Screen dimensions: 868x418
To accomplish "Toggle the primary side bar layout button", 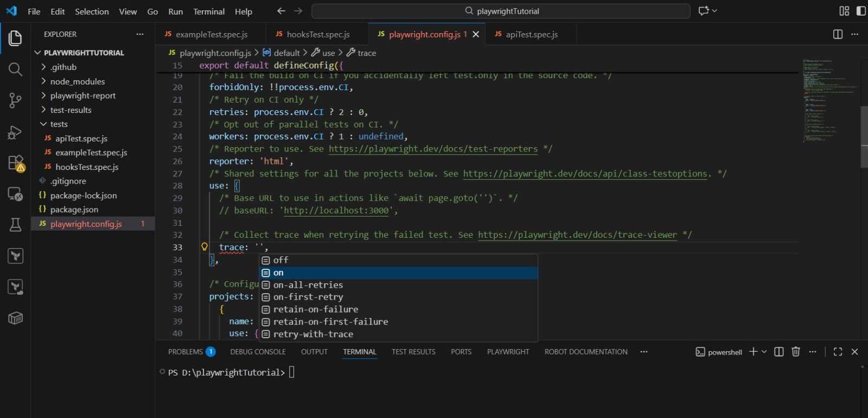I will pyautogui.click(x=861, y=11).
